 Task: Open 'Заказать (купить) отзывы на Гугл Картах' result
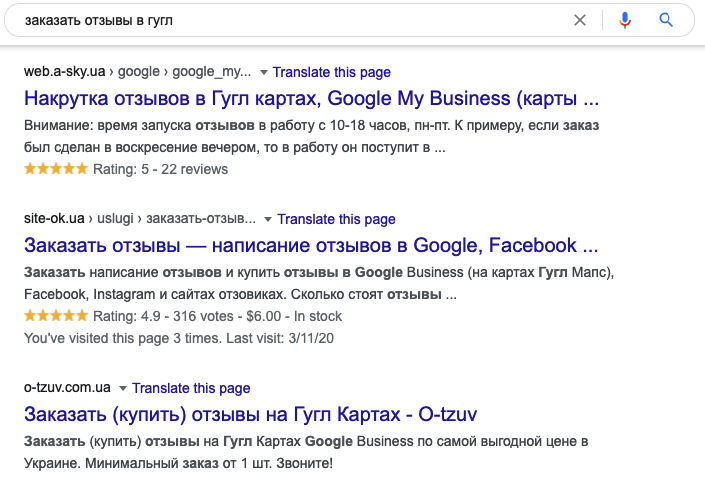(250, 414)
